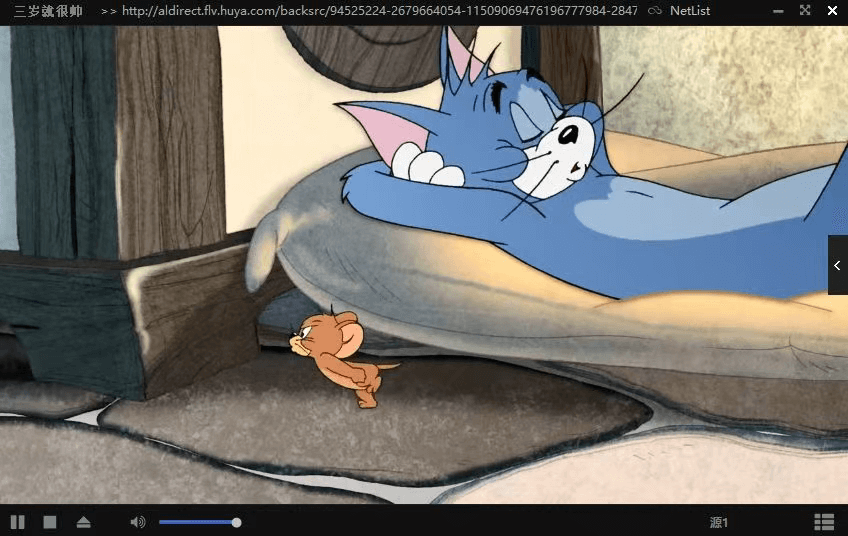
Task: Click the stream URL text in the title bar
Action: coord(379,11)
